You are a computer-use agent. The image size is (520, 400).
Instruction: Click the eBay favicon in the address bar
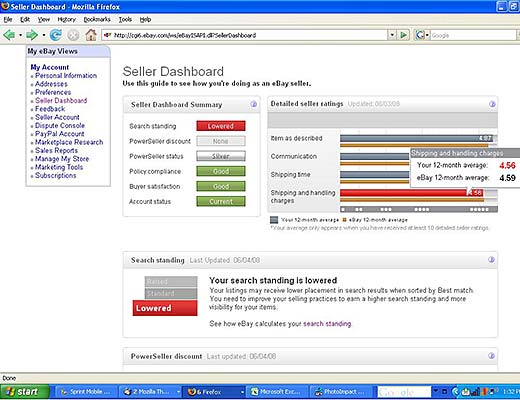point(107,35)
